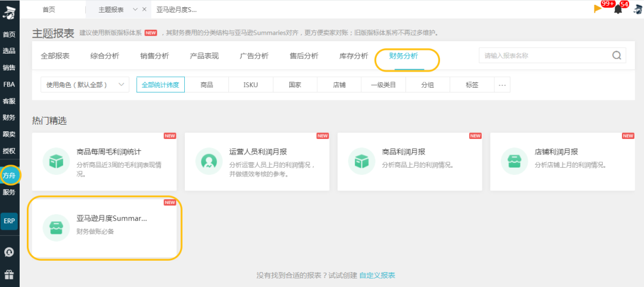This screenshot has width=644, height=287.
Task: Focus the 请输入报表名称 search field
Action: point(552,55)
